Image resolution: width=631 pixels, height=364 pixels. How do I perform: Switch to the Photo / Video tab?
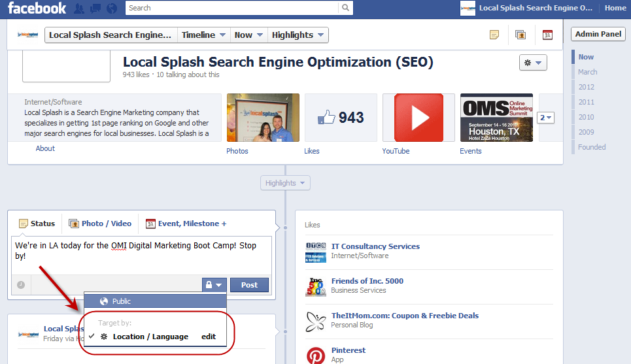[x=100, y=223]
